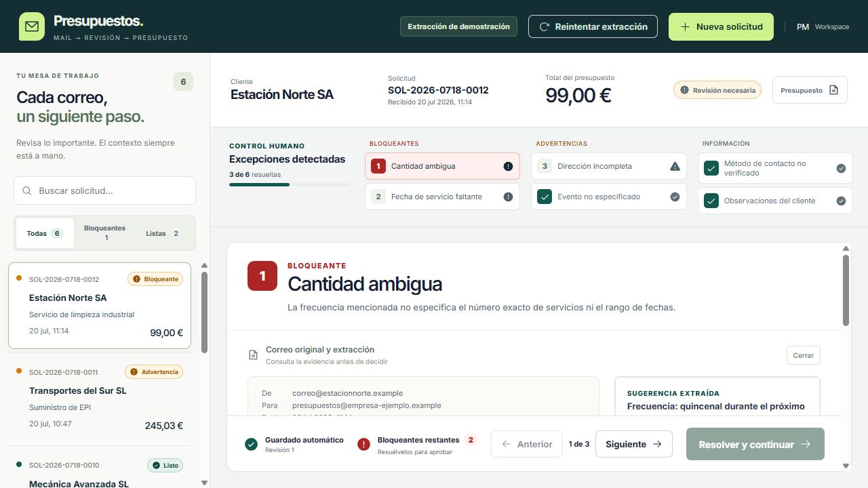The image size is (868, 488).
Task: Click the document icon beside Correo original y extracción
Action: coord(253,354)
